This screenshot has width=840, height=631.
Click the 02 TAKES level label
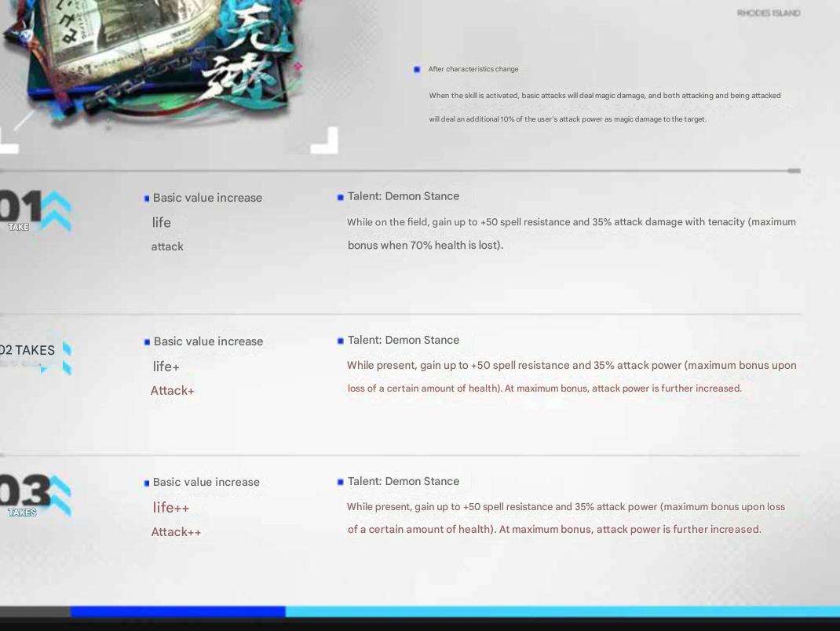[x=27, y=350]
